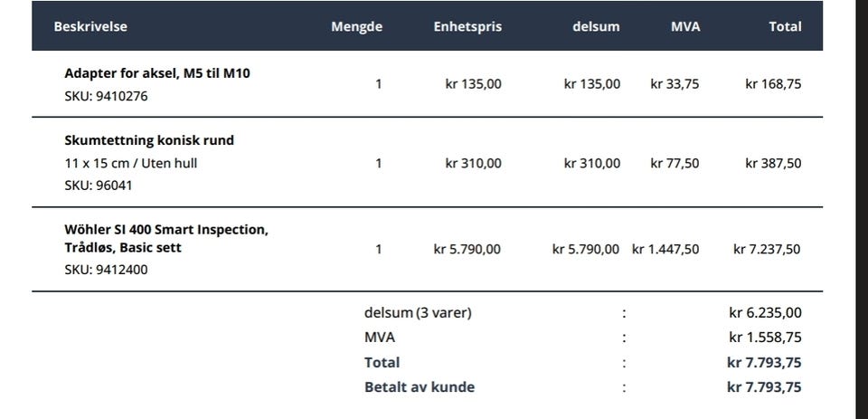868x419 pixels.
Task: Click the Enhetspris column header
Action: click(x=467, y=26)
